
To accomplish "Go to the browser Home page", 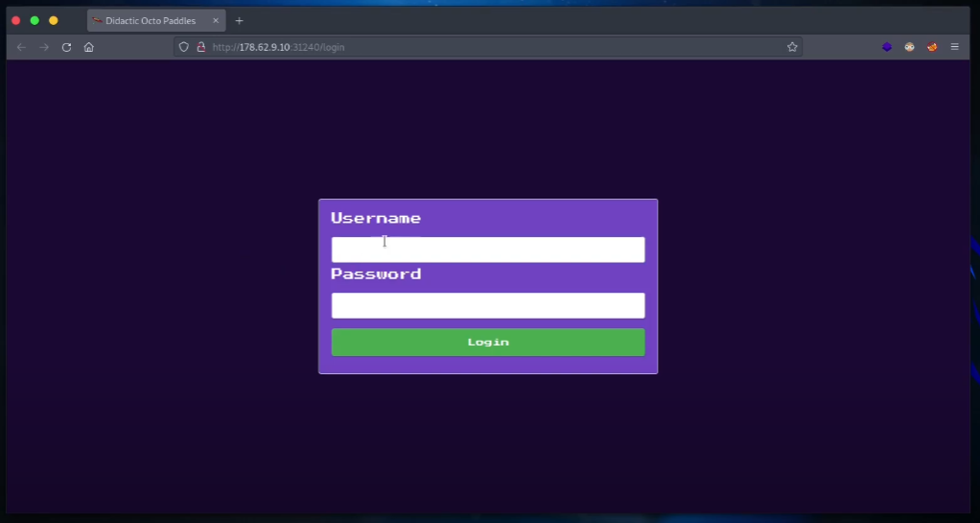I will tap(89, 47).
